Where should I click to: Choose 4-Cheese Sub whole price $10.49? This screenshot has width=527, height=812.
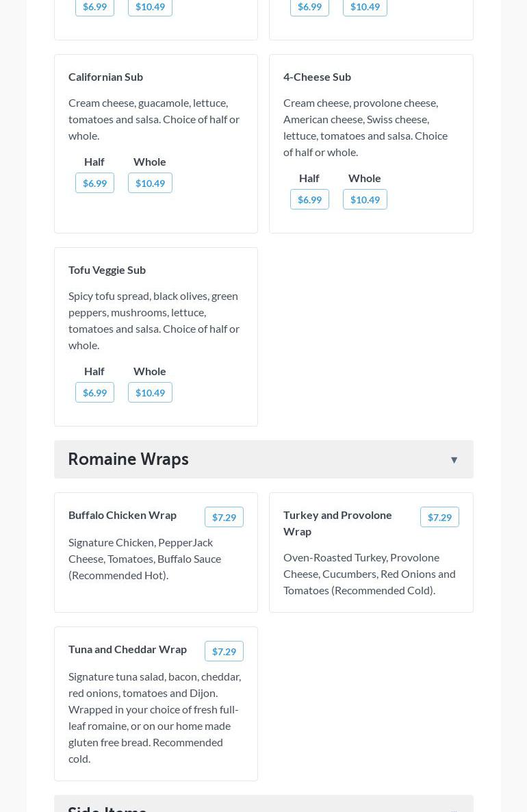click(365, 199)
